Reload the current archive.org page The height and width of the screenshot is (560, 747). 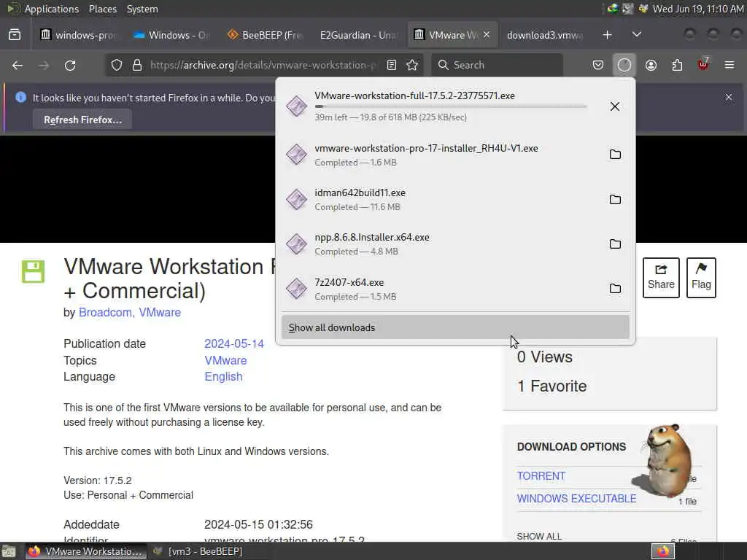click(70, 65)
